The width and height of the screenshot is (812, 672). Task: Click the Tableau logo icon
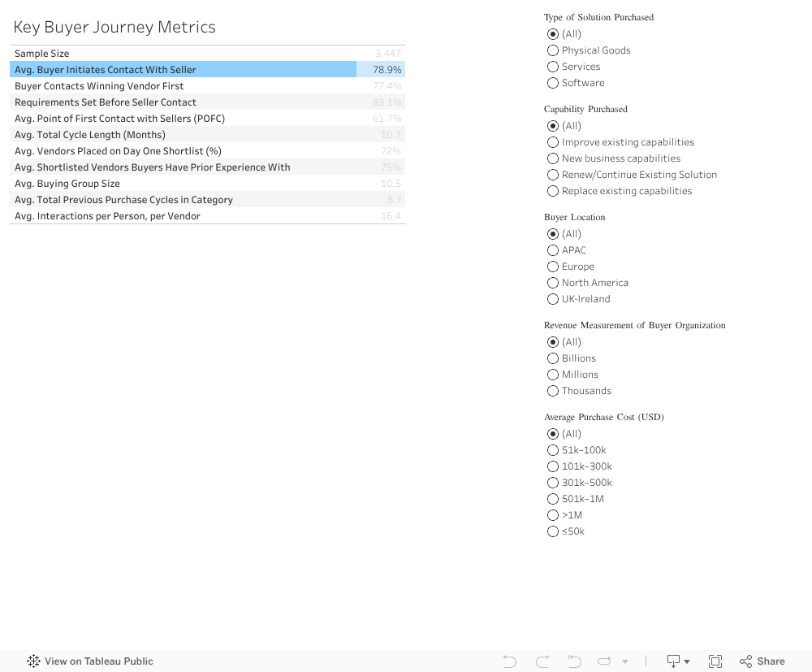pos(33,661)
